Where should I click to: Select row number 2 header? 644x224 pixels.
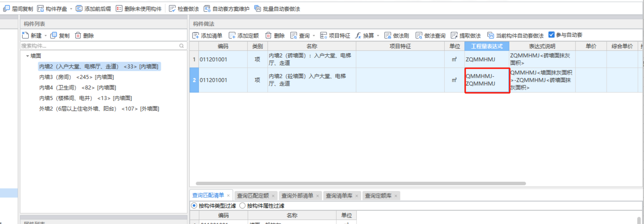click(x=194, y=80)
